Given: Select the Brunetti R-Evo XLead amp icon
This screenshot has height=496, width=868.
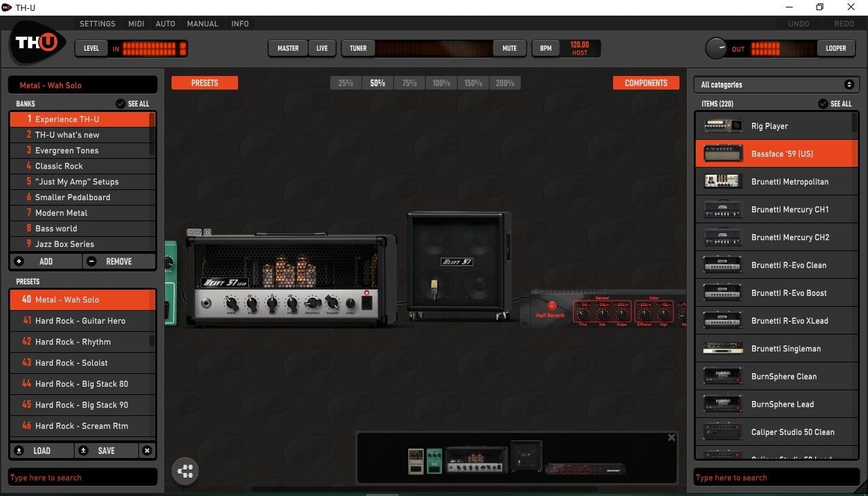Looking at the screenshot, I should click(723, 321).
